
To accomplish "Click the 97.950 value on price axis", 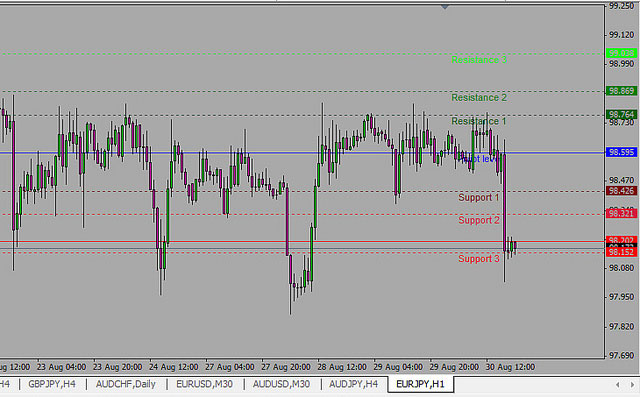I will point(622,297).
